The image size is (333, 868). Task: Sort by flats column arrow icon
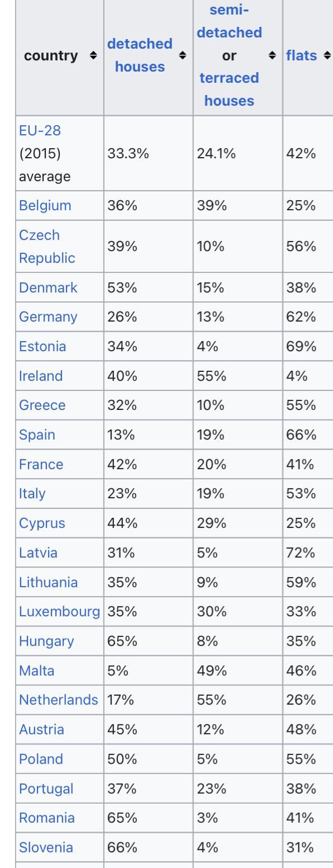pos(327,56)
